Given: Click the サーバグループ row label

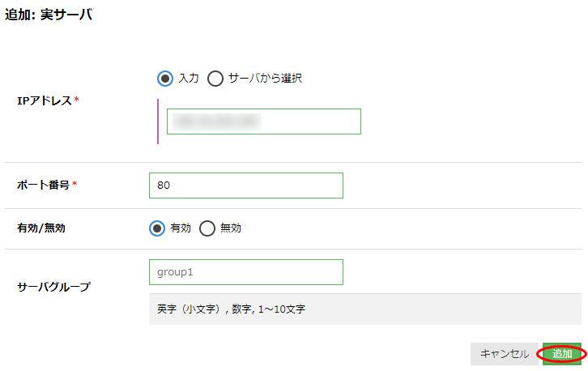Looking at the screenshot, I should [54, 287].
